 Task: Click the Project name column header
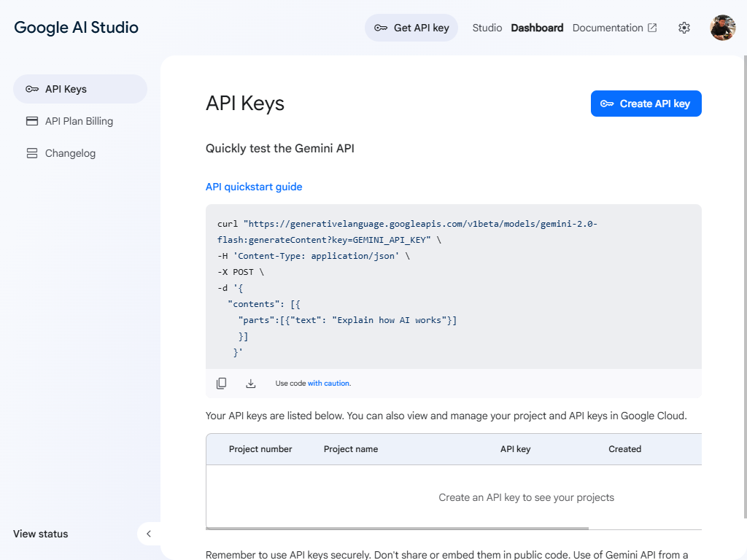pyautogui.click(x=351, y=449)
